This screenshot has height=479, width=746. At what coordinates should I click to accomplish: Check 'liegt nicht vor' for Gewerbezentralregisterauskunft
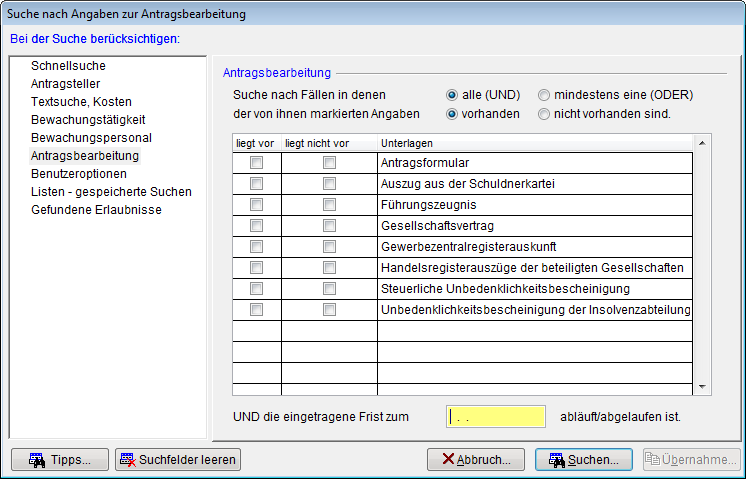pos(329,247)
